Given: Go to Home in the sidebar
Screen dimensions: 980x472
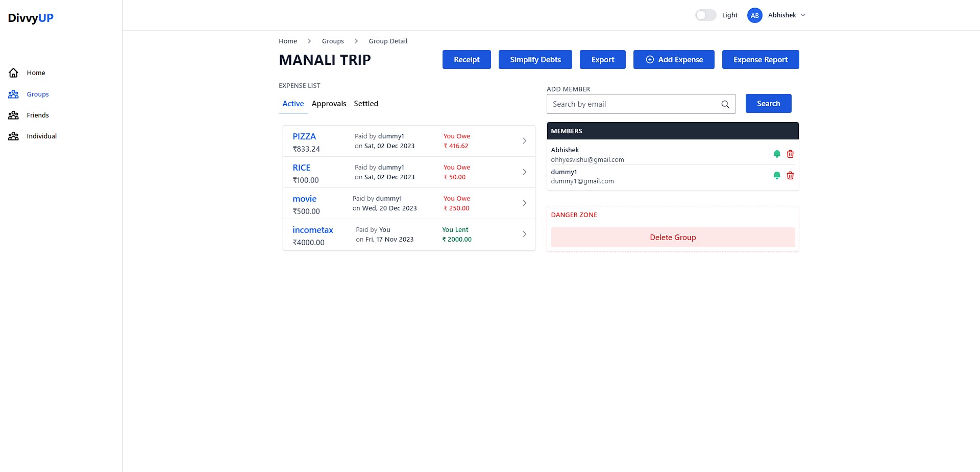Looking at the screenshot, I should (x=36, y=73).
